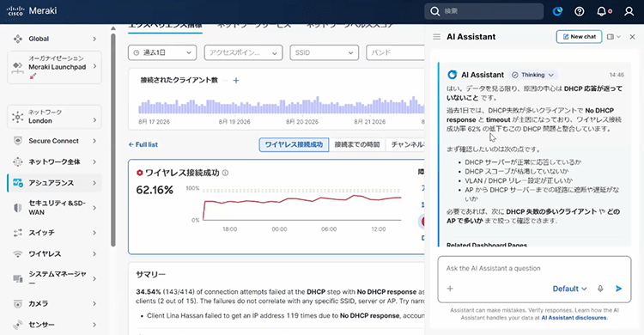This screenshot has height=335, width=644.
Task: Send message with the arrow icon
Action: click(x=618, y=289)
